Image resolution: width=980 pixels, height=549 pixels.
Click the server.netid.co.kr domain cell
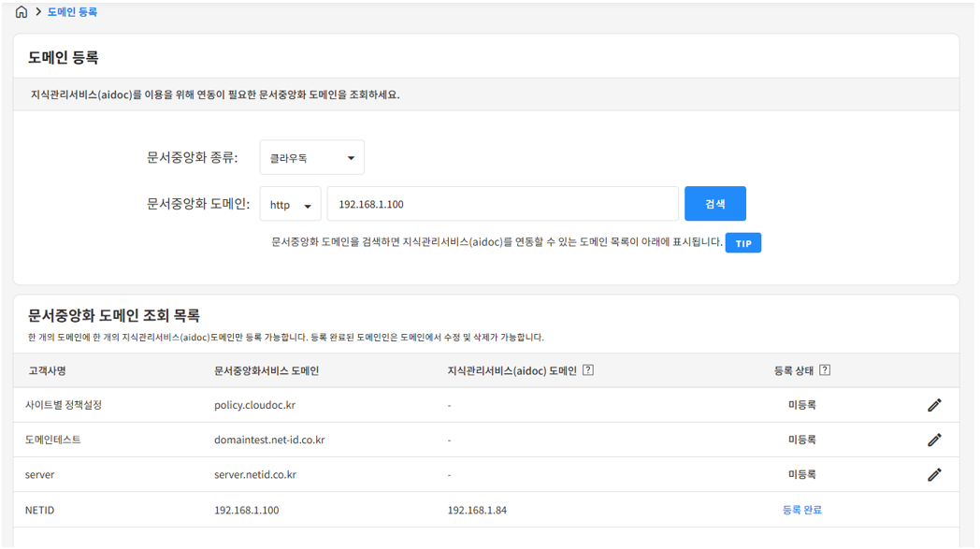tap(255, 474)
